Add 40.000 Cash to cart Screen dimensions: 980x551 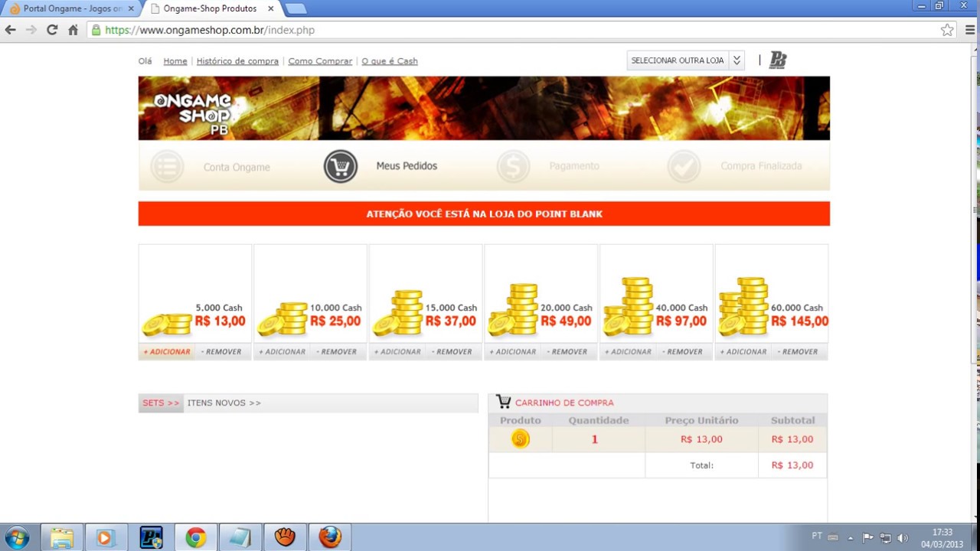[628, 352]
